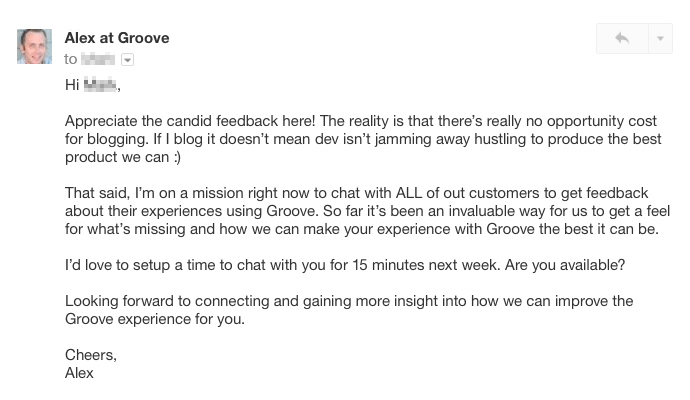Click the blurred name in the "Hi" greeting
The width and height of the screenshot is (690, 400).
101,85
